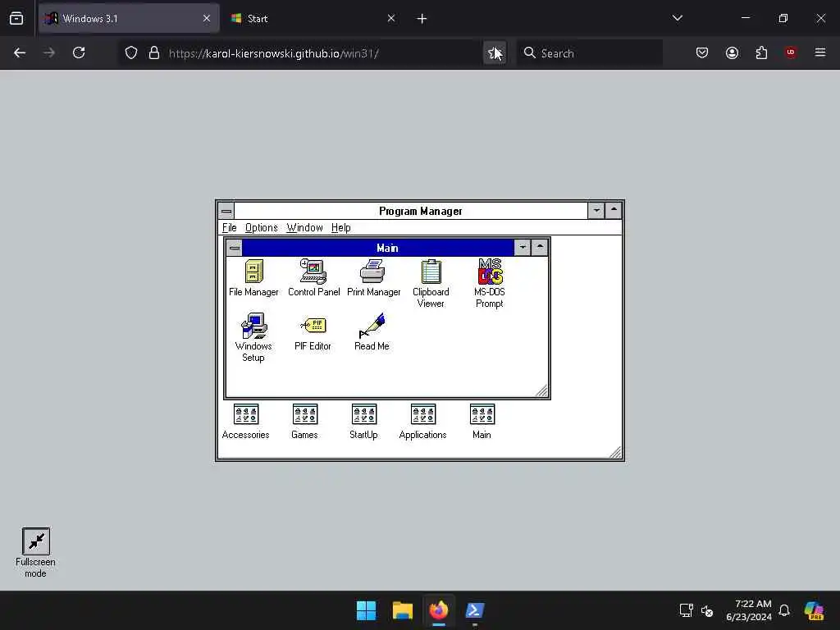Click the Program Manager title bar

pyautogui.click(x=411, y=211)
